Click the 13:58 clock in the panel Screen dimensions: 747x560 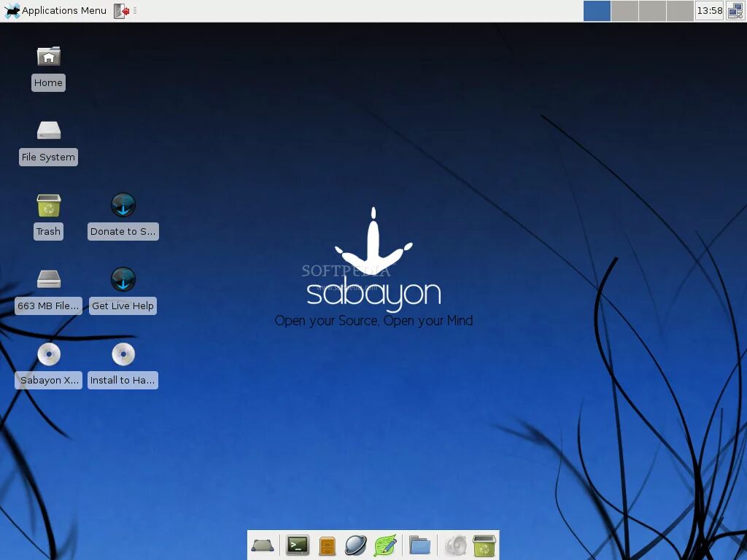[709, 10]
